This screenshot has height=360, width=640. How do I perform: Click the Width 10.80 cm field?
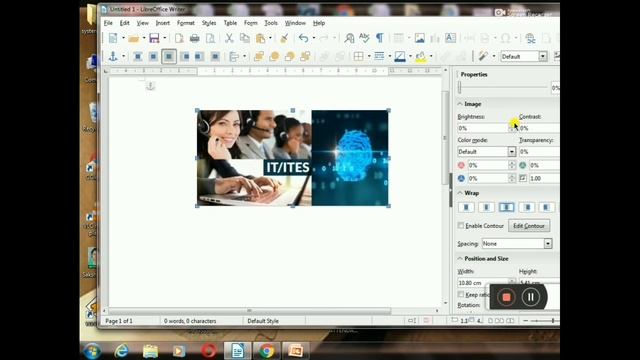(x=483, y=282)
